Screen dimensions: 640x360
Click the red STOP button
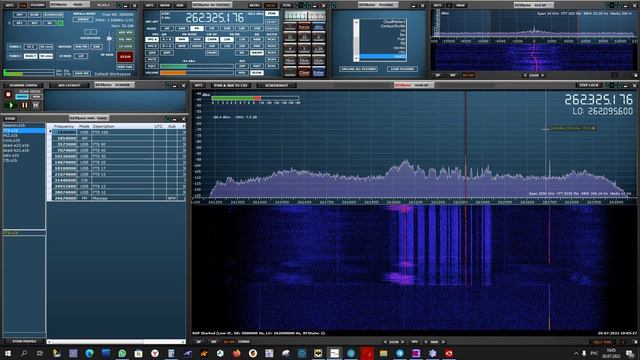[125, 57]
